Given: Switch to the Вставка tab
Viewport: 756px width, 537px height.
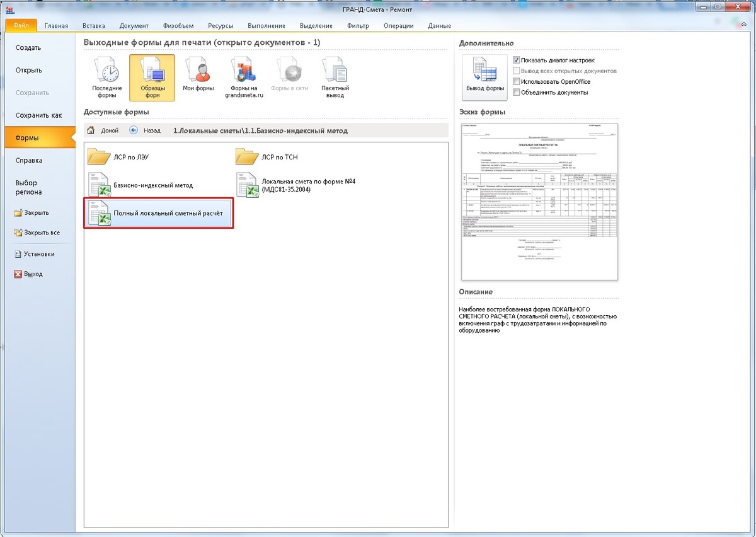Looking at the screenshot, I should point(93,26).
